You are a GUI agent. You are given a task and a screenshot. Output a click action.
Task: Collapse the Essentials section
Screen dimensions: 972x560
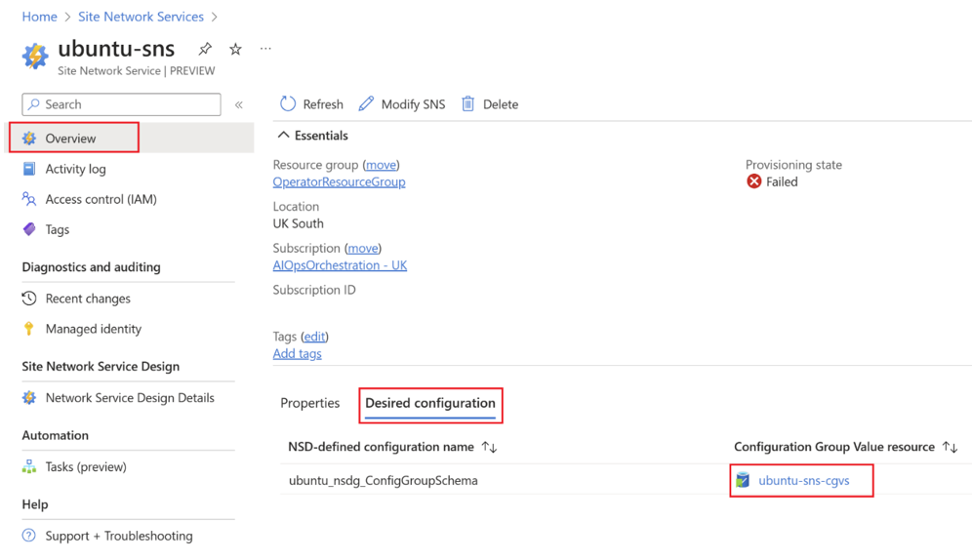pos(284,136)
